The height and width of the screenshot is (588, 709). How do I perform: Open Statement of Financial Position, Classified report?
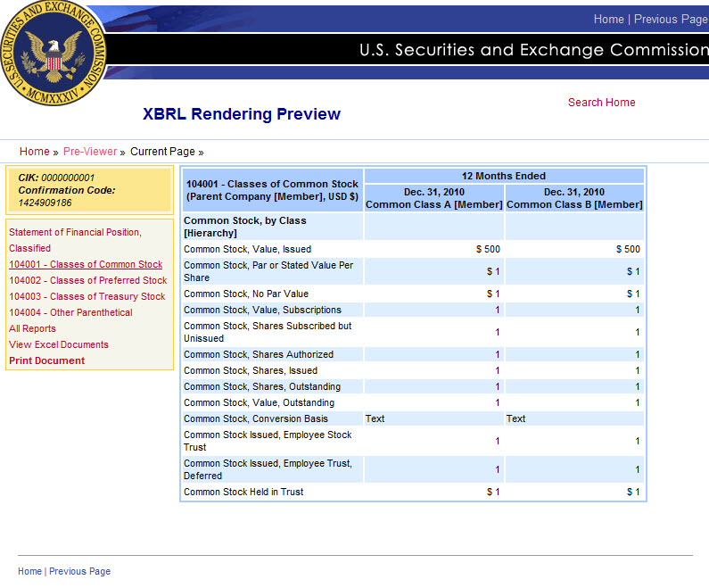pos(75,240)
